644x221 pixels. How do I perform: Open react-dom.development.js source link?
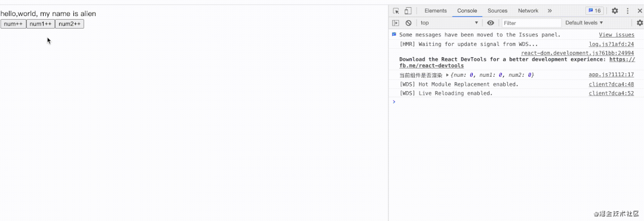click(578, 53)
